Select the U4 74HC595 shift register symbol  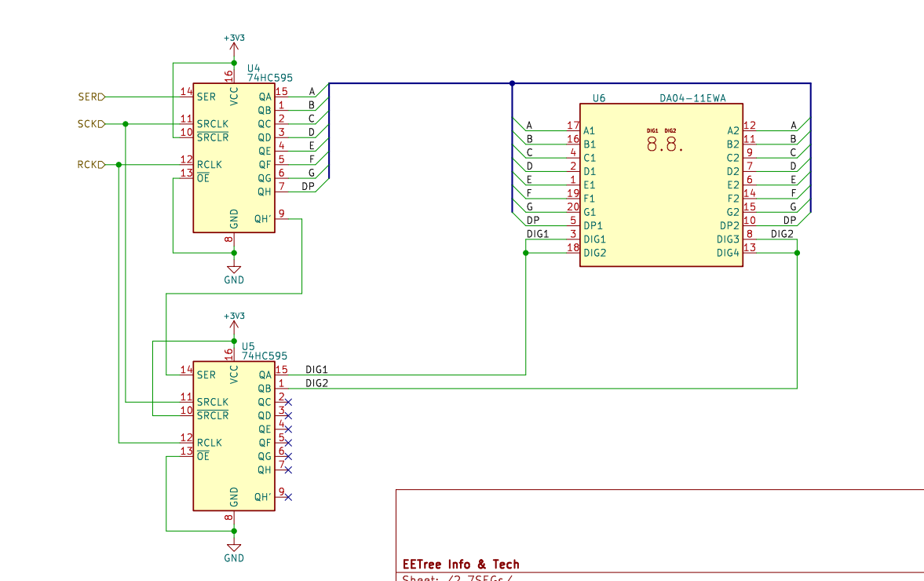click(234, 157)
